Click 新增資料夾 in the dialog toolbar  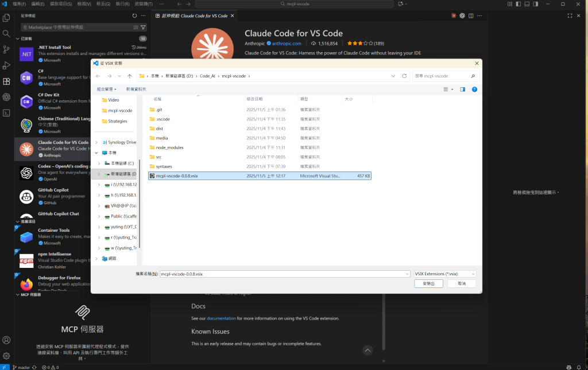tap(136, 89)
